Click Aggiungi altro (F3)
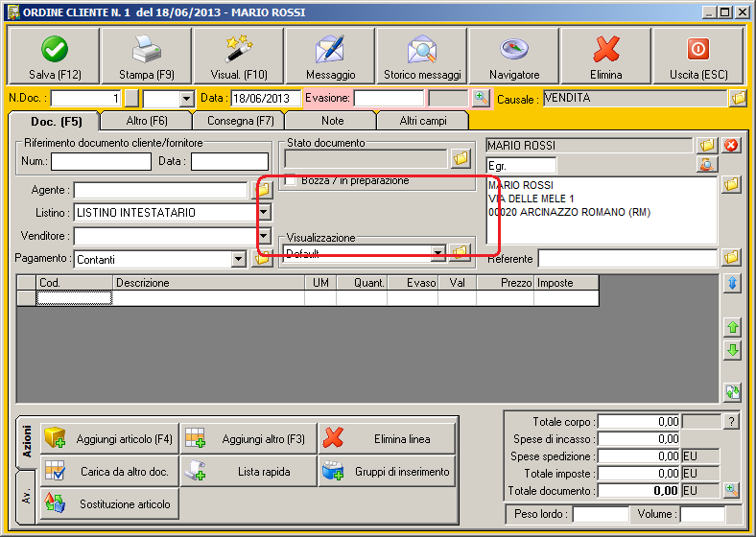This screenshot has width=756, height=537. [248, 438]
